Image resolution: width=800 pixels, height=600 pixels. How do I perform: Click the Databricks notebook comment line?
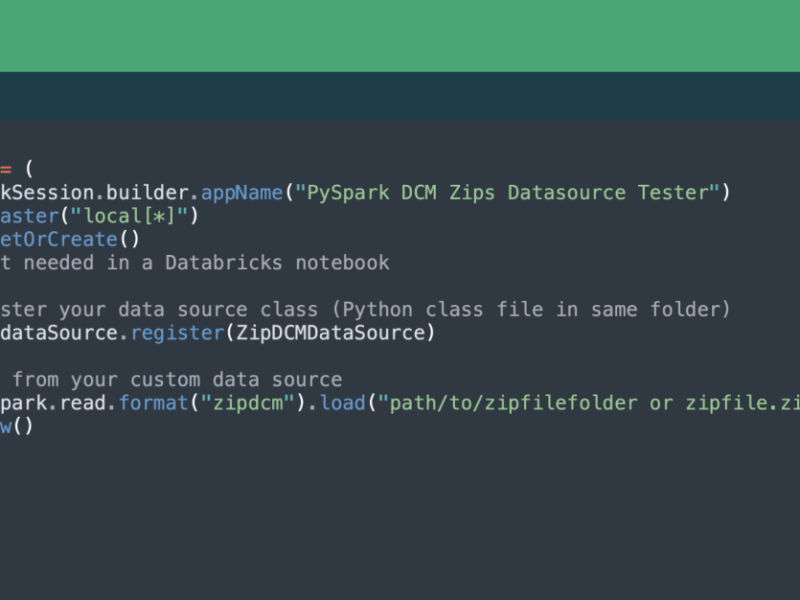(x=194, y=263)
